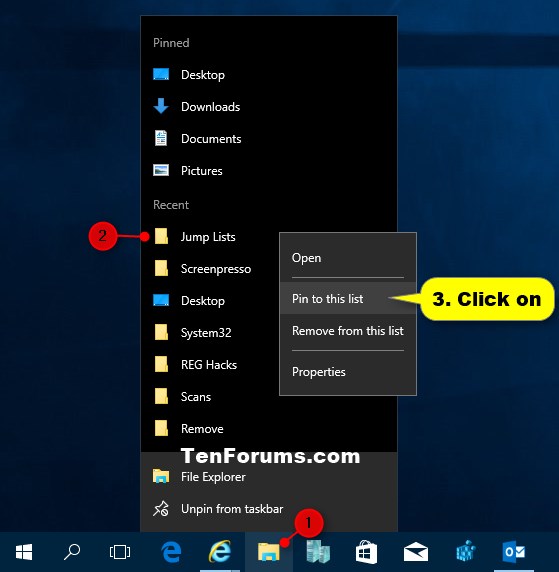
Task: Click the Remove folder icon
Action: pos(161,428)
